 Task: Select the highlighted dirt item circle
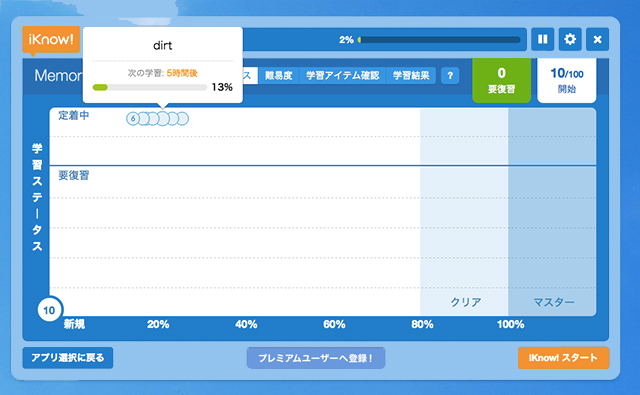(x=163, y=119)
